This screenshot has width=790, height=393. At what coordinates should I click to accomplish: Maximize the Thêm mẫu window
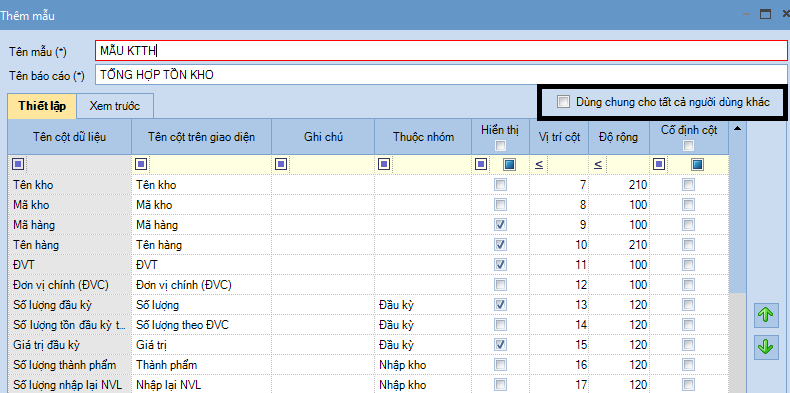click(x=765, y=15)
